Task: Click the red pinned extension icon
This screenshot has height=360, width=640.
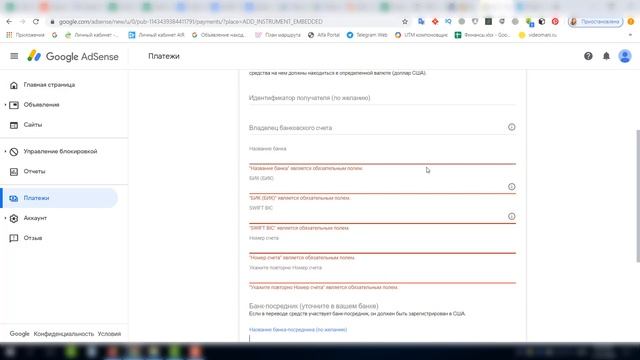Action: (x=555, y=22)
